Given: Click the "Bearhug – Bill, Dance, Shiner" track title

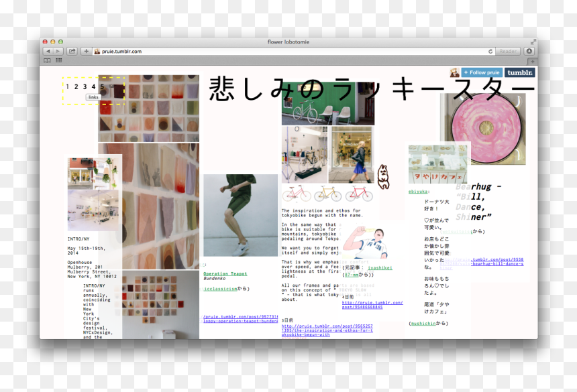Looking at the screenshot, I should click(x=478, y=202).
